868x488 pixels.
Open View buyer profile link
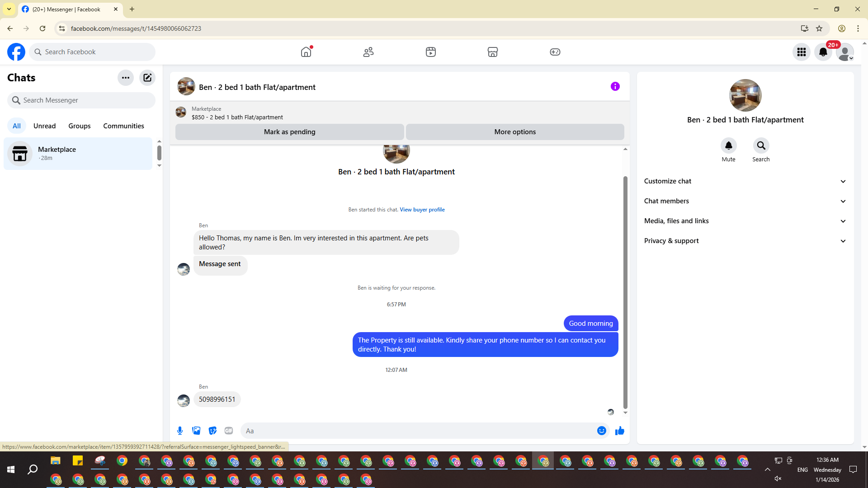click(x=422, y=210)
